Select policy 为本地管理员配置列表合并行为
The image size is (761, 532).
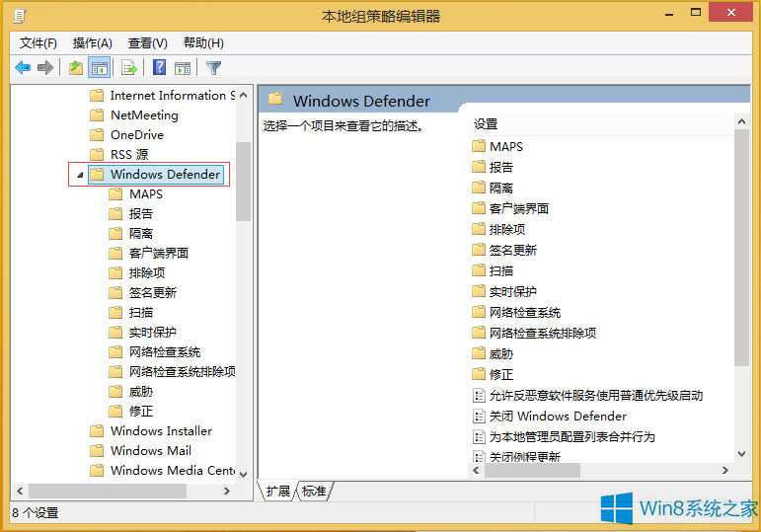coord(571,437)
